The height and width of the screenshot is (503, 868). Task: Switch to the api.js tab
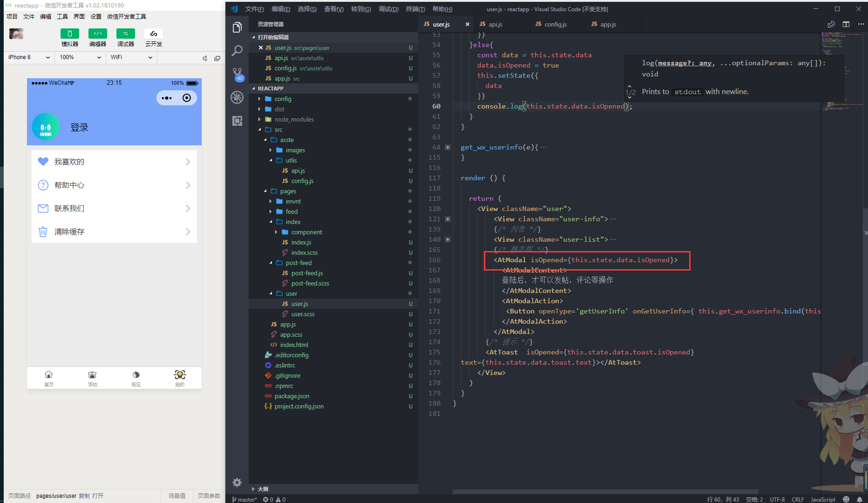tap(495, 24)
